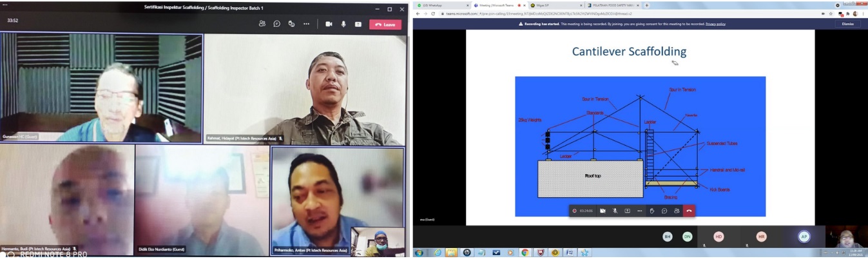The image size is (868, 261).
Task: Open Chrome three-dot menu
Action: 863,14
